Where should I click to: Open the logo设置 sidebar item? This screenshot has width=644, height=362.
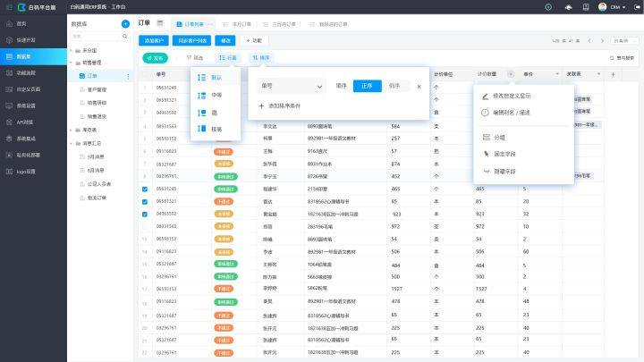pyautogui.click(x=33, y=171)
